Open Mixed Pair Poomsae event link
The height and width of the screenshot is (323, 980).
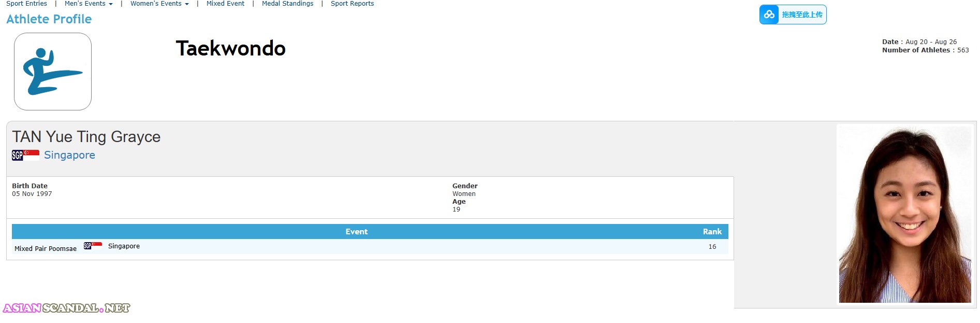point(46,249)
